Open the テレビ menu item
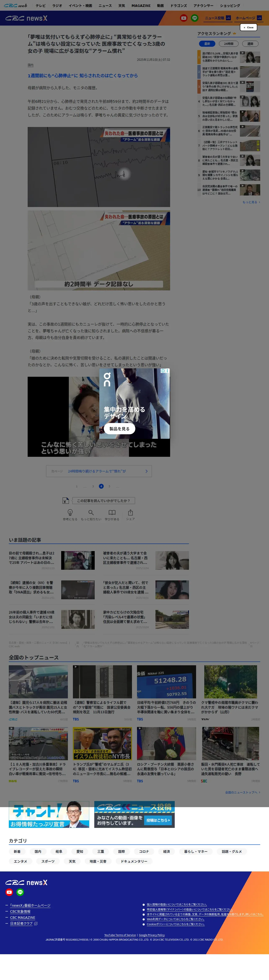This screenshot has width=269, height=980. point(40,6)
